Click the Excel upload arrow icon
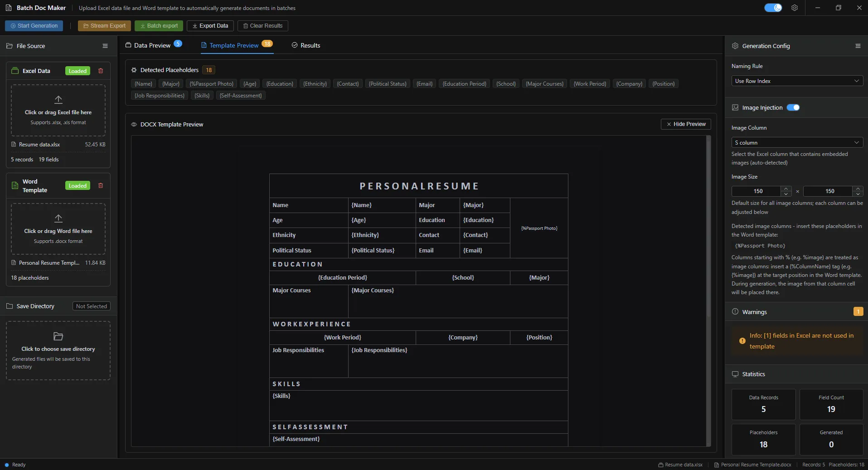 58,99
